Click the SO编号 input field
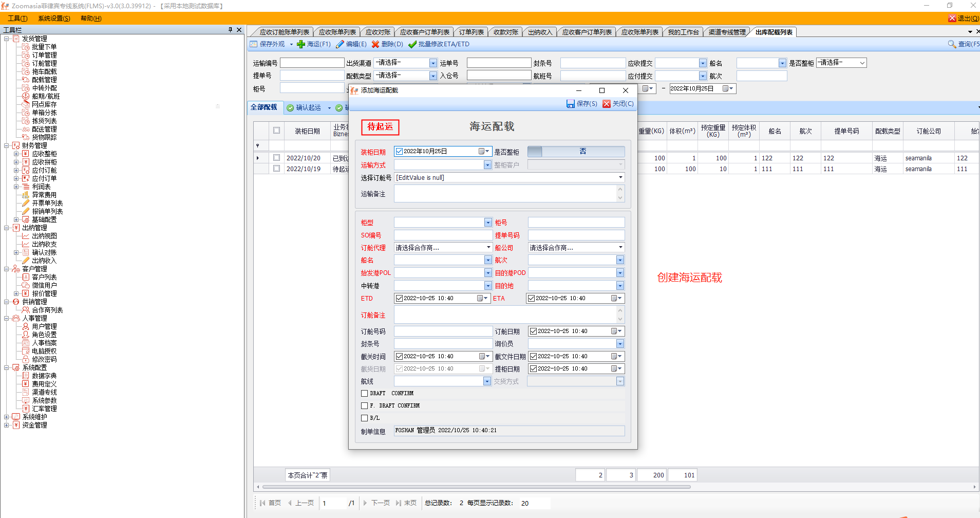This screenshot has height=518, width=980. click(443, 235)
